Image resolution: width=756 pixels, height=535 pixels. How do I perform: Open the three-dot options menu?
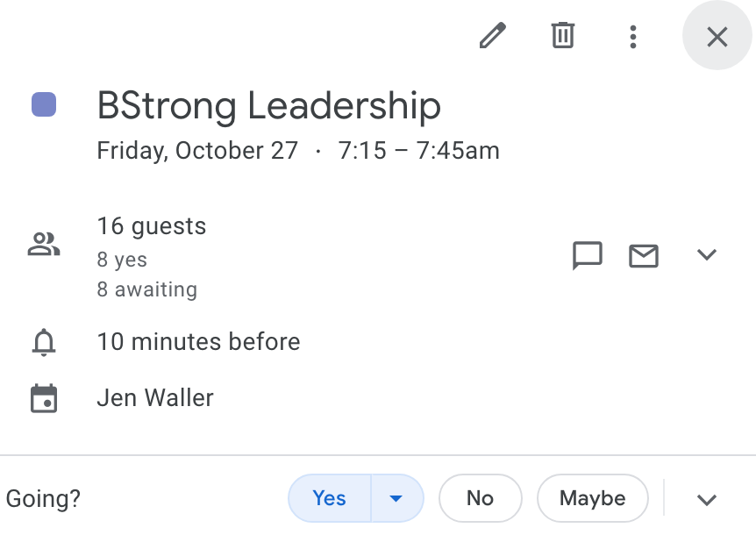pos(633,36)
